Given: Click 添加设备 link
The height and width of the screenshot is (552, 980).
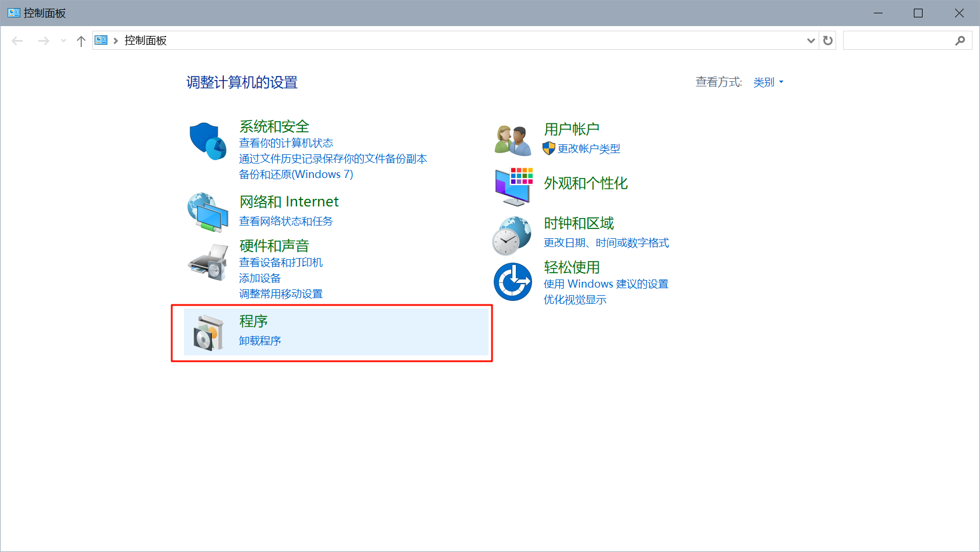Looking at the screenshot, I should 260,278.
